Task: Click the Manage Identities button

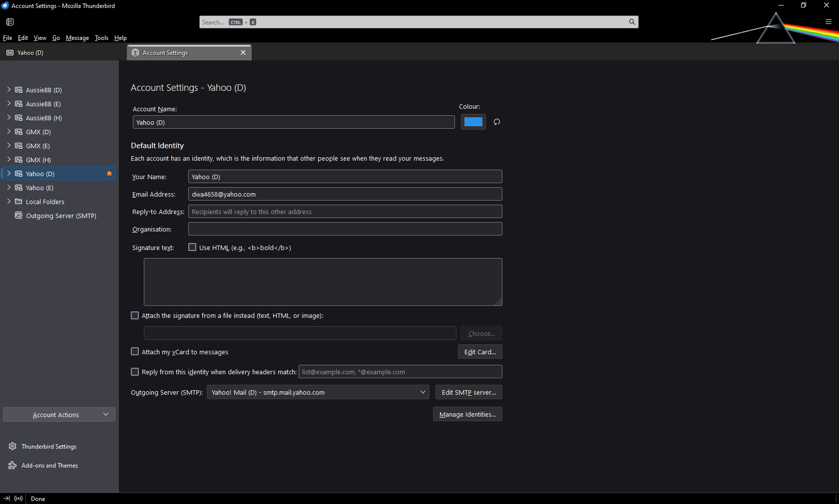Action: (x=467, y=414)
